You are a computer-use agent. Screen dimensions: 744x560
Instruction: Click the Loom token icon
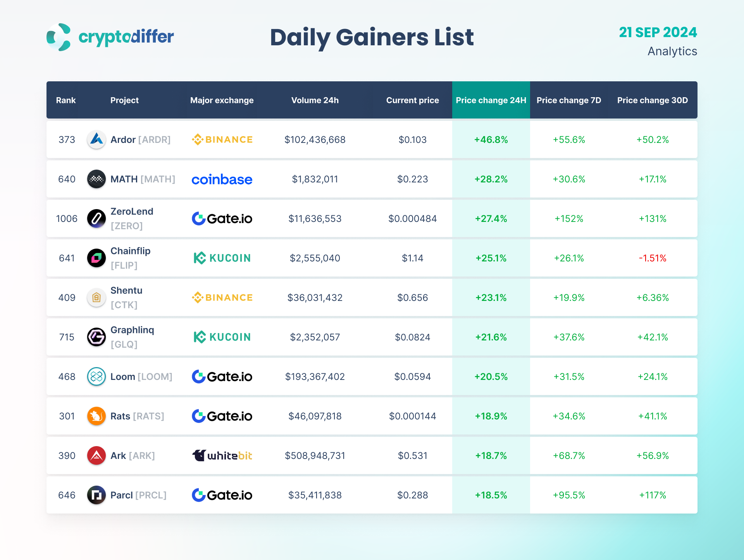click(96, 377)
